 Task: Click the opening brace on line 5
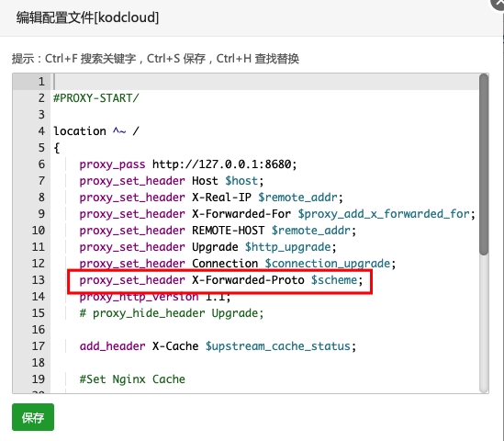[x=57, y=148]
